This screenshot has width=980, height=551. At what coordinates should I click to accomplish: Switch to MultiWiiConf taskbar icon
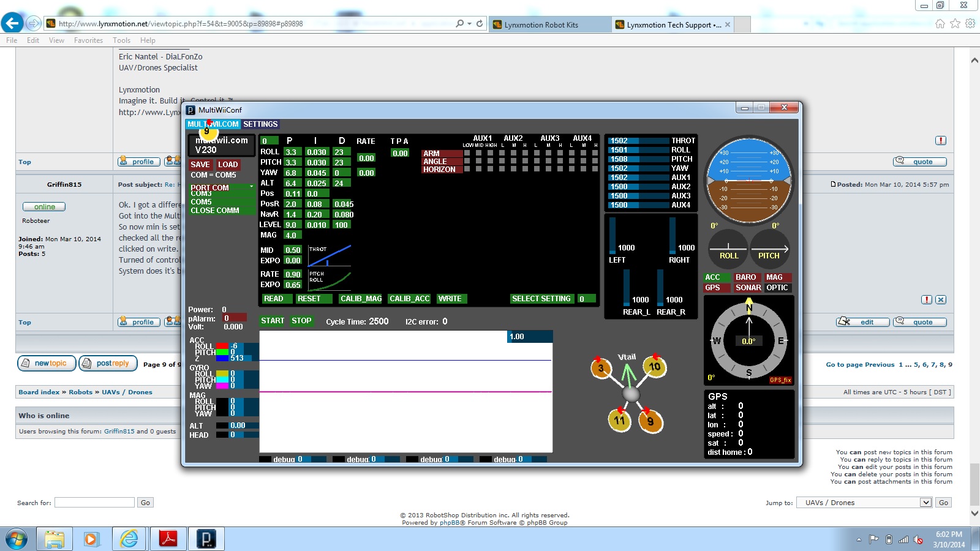(x=206, y=539)
